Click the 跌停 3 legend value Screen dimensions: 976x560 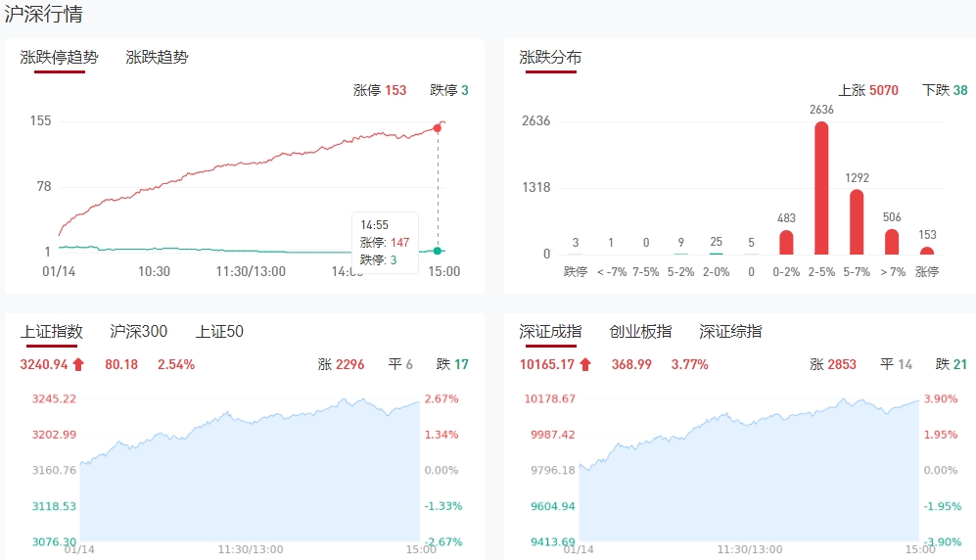pyautogui.click(x=448, y=90)
